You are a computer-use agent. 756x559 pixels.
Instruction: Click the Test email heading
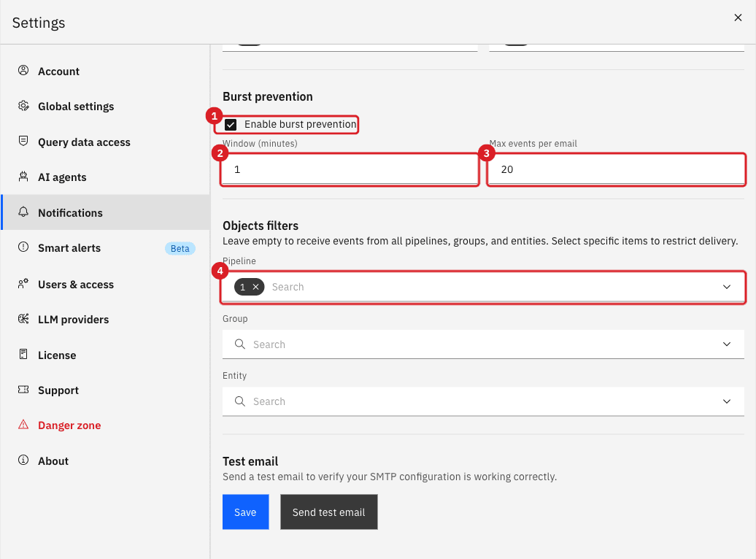(250, 461)
